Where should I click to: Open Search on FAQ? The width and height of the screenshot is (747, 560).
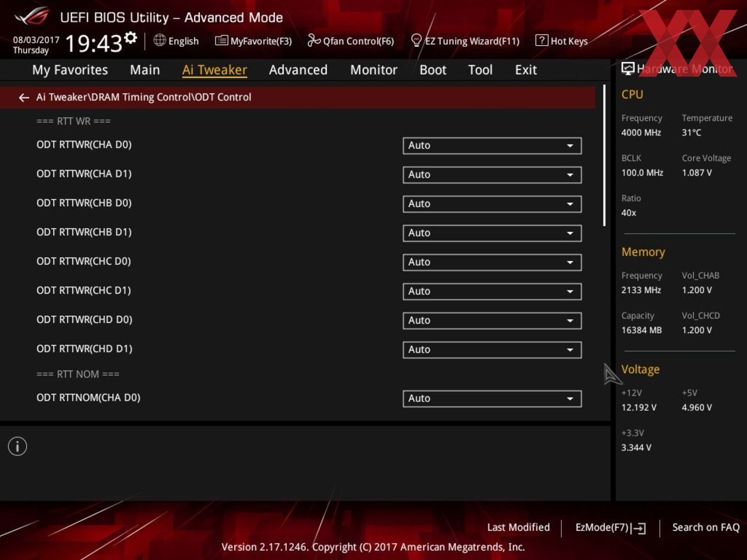706,527
